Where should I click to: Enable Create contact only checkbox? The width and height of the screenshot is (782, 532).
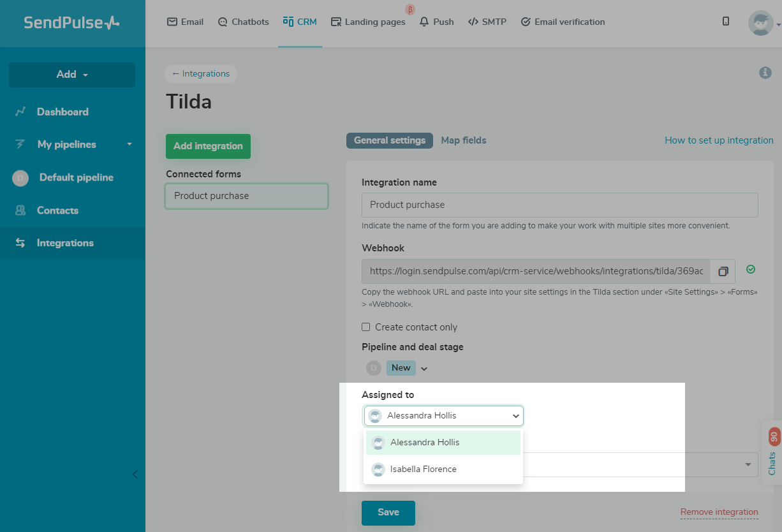366,327
